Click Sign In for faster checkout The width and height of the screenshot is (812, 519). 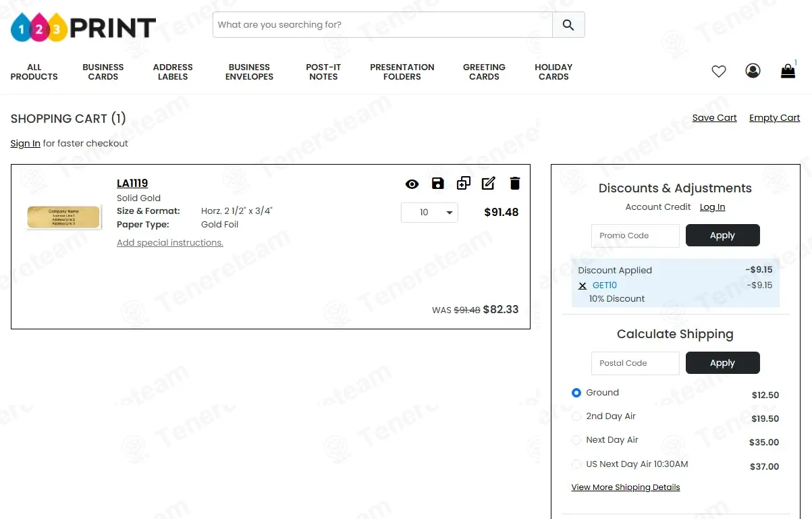(x=25, y=144)
